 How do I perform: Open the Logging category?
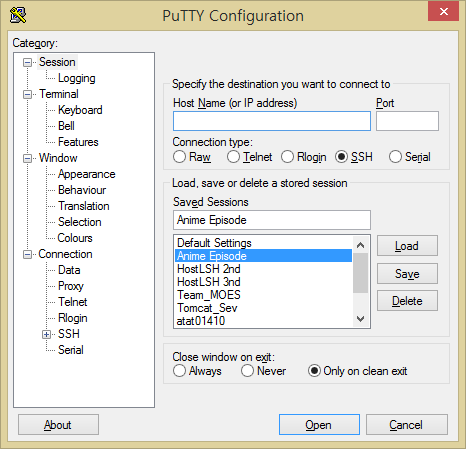click(77, 78)
